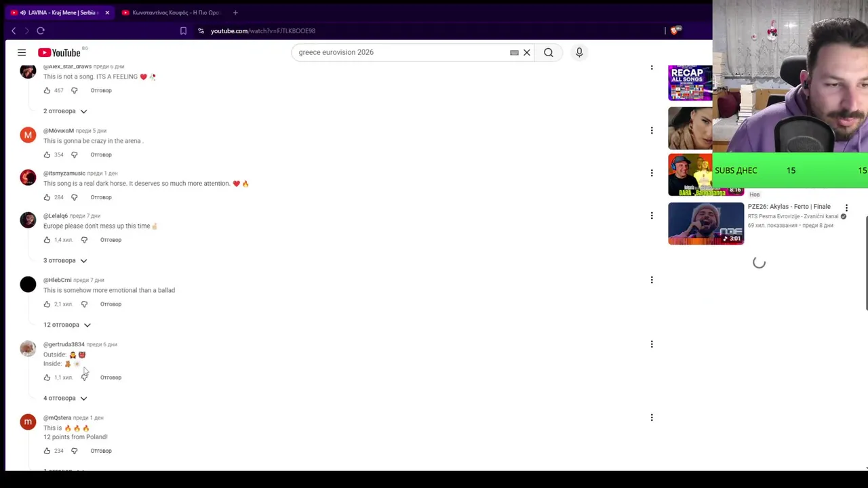Open the DARA Bangaranga video thumbnail
This screenshot has height=488, width=868.
[690, 175]
